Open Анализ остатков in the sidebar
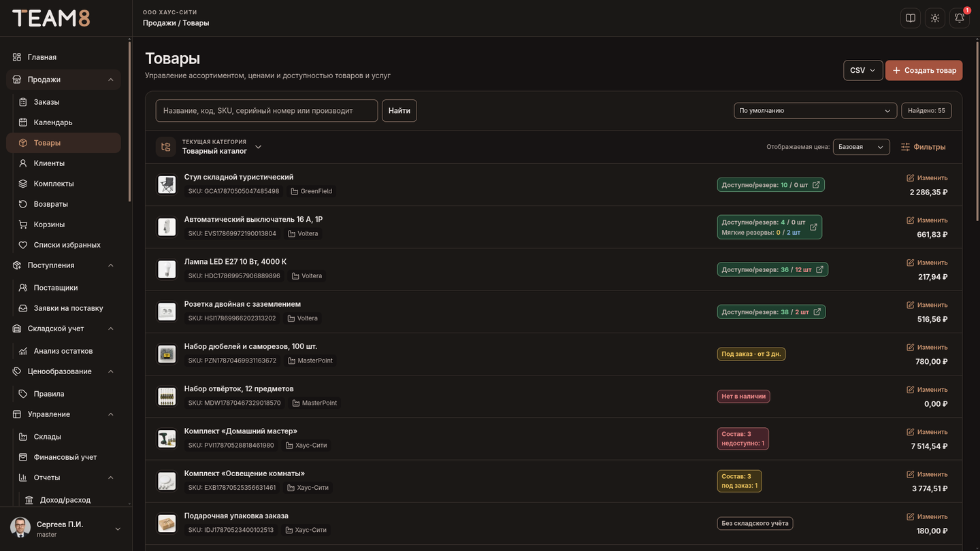The image size is (980, 551). [x=63, y=351]
